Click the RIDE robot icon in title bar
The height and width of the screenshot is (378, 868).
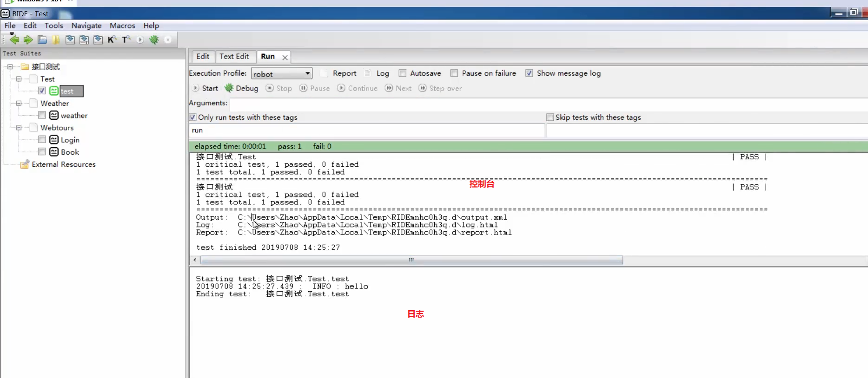[6, 13]
